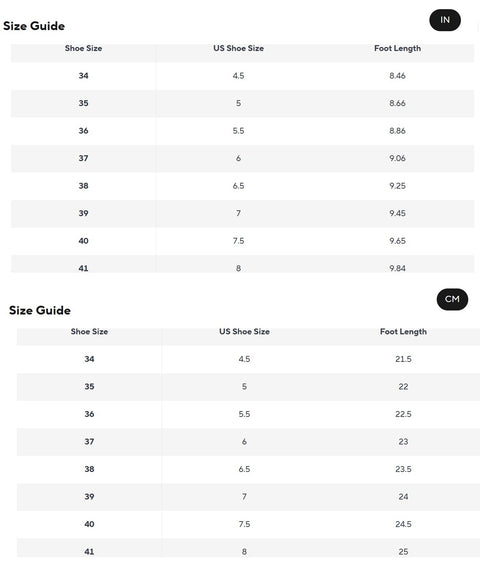480x574 pixels.
Task: Select foot length 8.66 cell
Action: click(x=397, y=103)
